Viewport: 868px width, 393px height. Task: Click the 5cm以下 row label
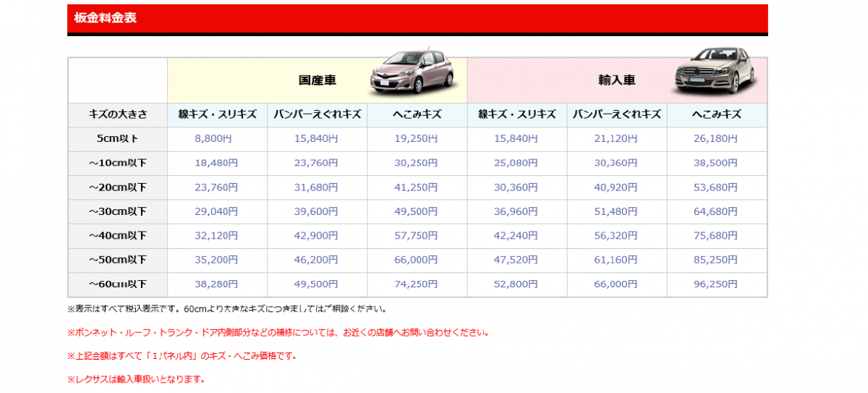click(x=118, y=138)
